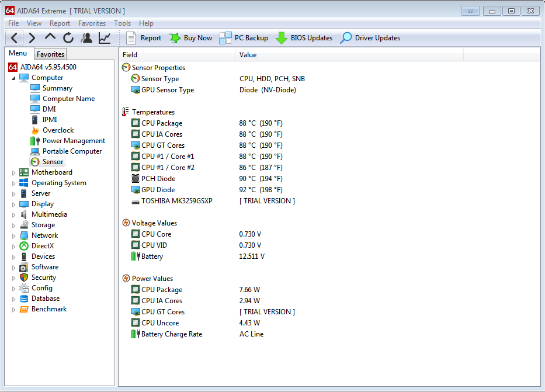Open Driver Updates from toolbar
The width and height of the screenshot is (545, 392).
[x=370, y=38]
